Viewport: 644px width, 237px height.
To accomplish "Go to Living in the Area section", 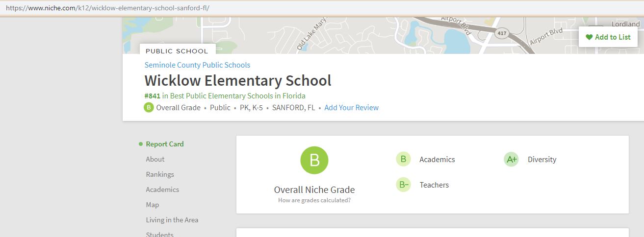I will (172, 220).
